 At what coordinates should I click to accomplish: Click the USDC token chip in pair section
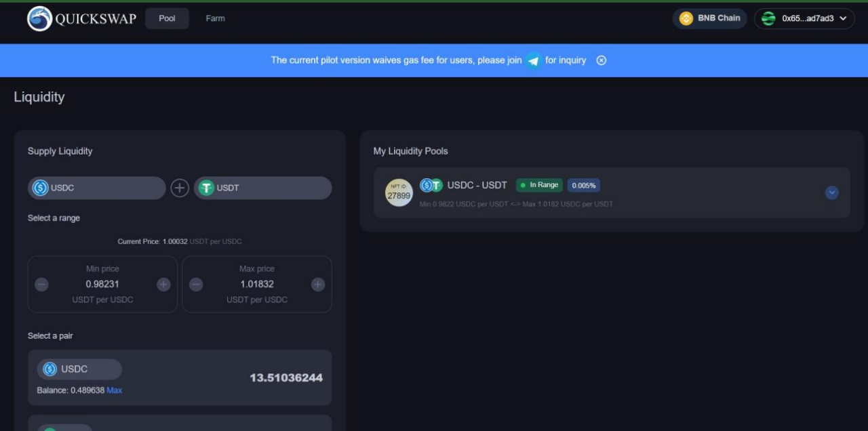coord(79,369)
